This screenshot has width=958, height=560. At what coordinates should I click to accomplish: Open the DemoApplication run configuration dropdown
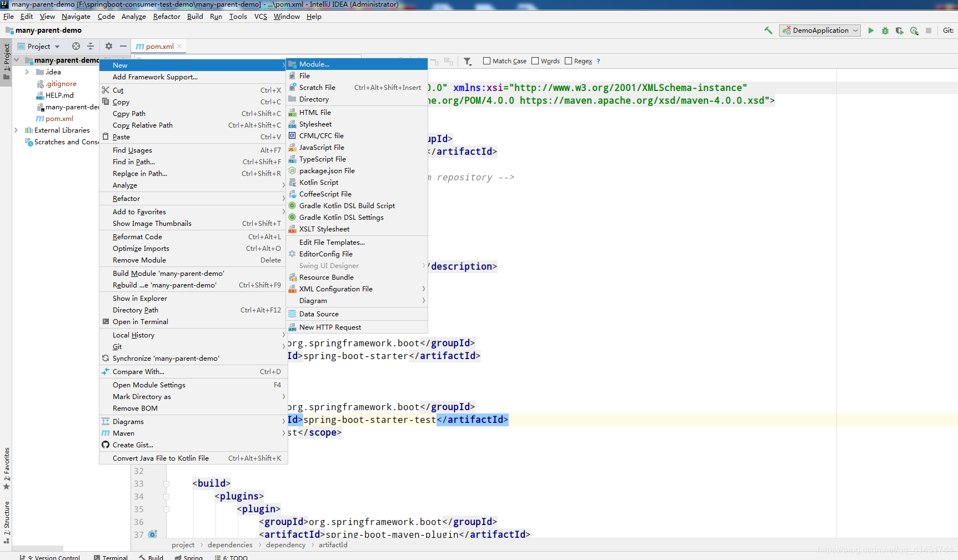pos(820,31)
